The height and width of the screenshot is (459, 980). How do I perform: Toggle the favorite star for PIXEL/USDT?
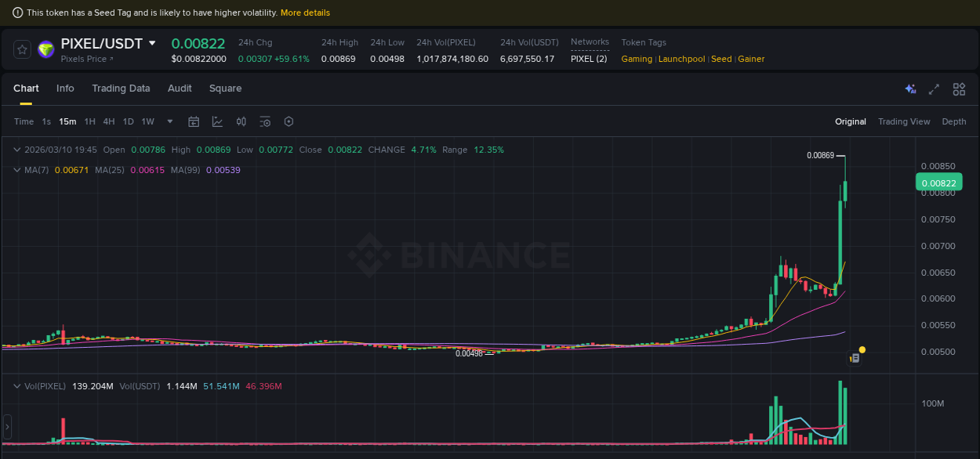click(x=22, y=49)
